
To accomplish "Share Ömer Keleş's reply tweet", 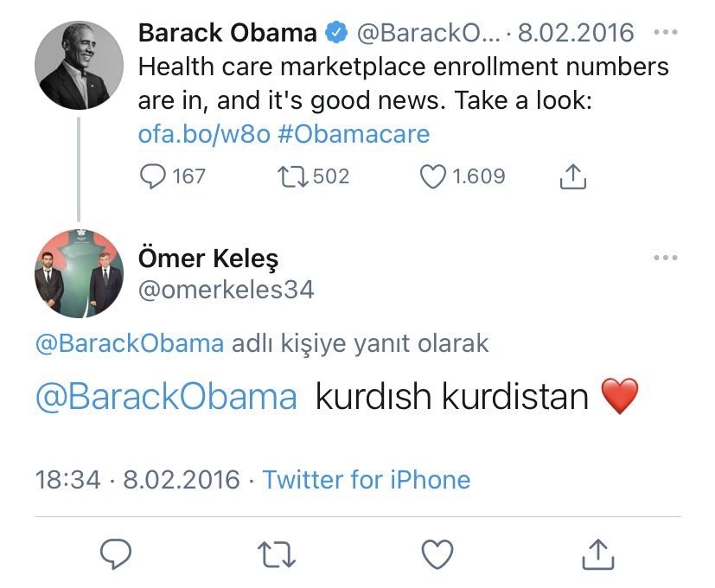I will (x=597, y=553).
